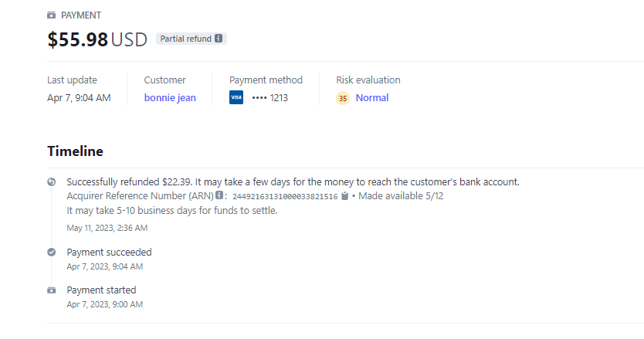Click the info icon next to ARN label
Viewport: 644px width, 339px height.
219,196
